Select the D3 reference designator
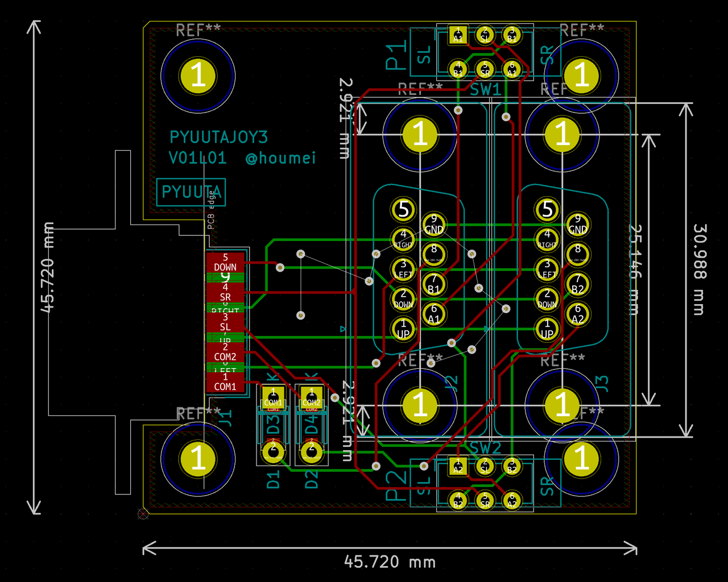The image size is (728, 582). pyautogui.click(x=274, y=425)
